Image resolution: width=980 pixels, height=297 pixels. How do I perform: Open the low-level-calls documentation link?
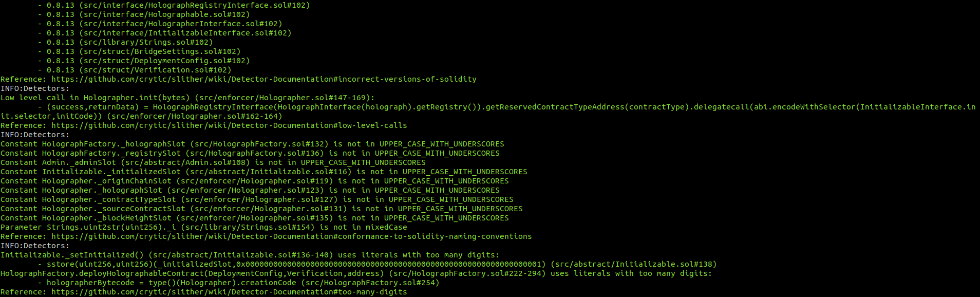click(x=229, y=125)
